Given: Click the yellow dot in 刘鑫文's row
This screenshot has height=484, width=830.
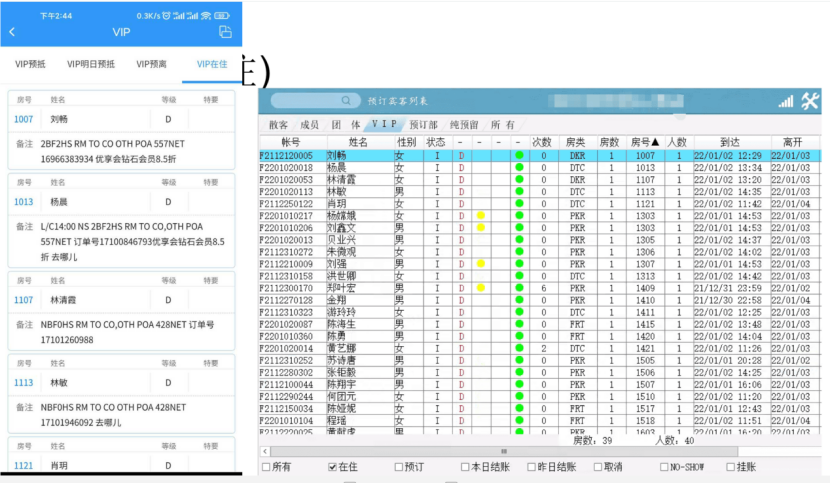Looking at the screenshot, I should tap(481, 228).
